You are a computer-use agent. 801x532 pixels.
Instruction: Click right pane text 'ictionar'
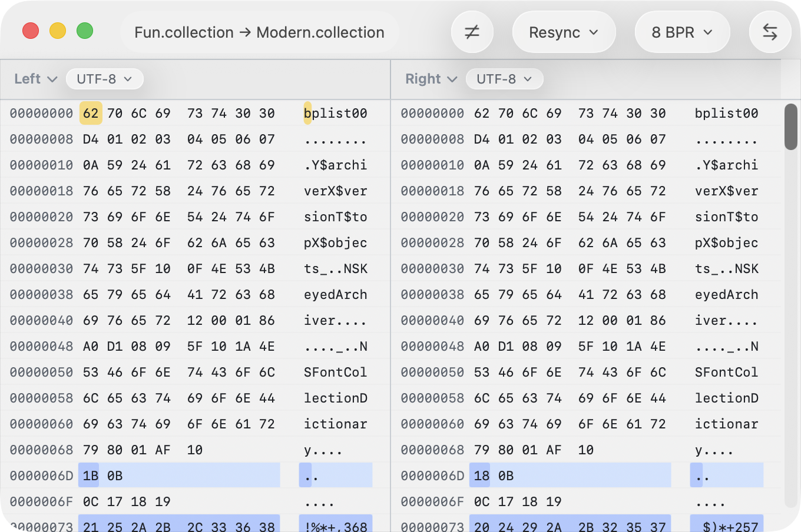point(727,424)
